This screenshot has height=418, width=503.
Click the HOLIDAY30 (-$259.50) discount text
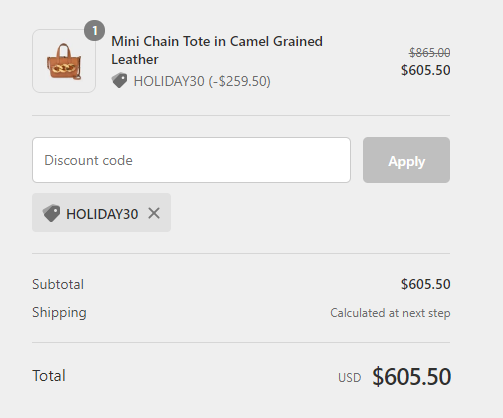click(202, 81)
